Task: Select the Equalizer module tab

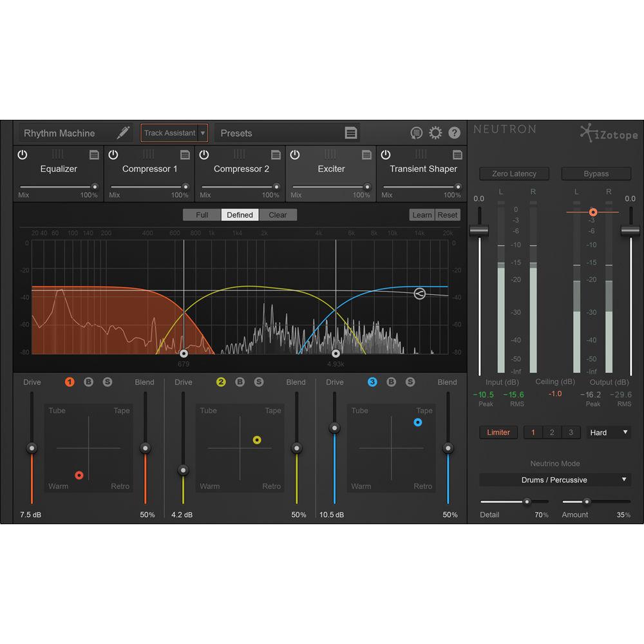Action: pos(59,169)
